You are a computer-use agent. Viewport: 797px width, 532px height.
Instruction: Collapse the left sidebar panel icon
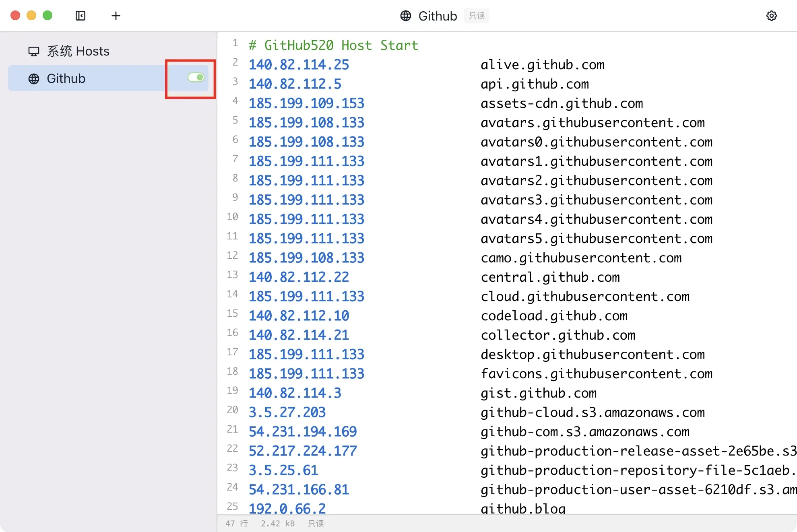click(x=81, y=16)
